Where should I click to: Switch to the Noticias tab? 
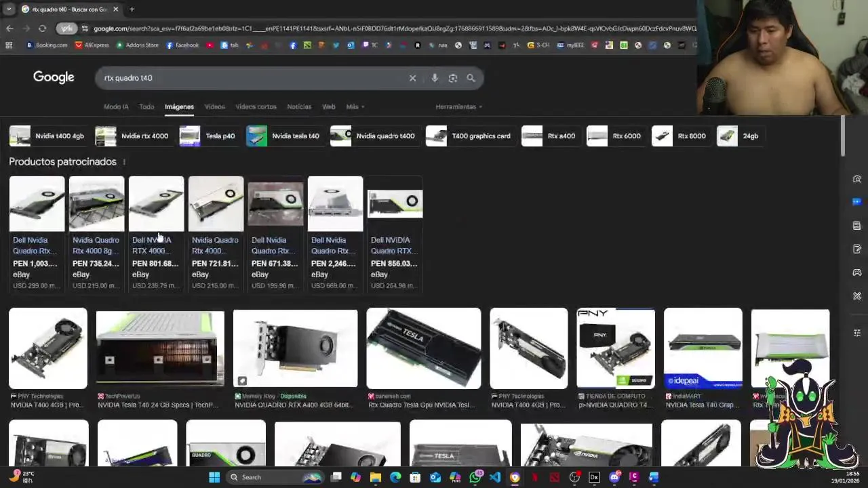(x=299, y=106)
